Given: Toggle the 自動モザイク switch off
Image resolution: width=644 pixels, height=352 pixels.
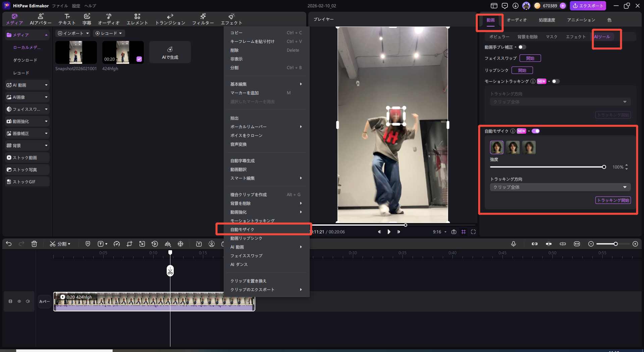Looking at the screenshot, I should pos(536,131).
